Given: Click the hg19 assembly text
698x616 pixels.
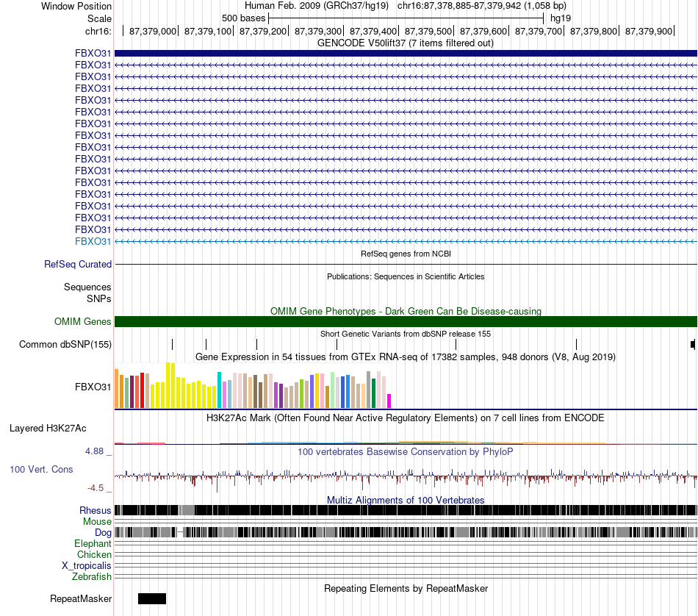Looking at the screenshot, I should coord(561,18).
